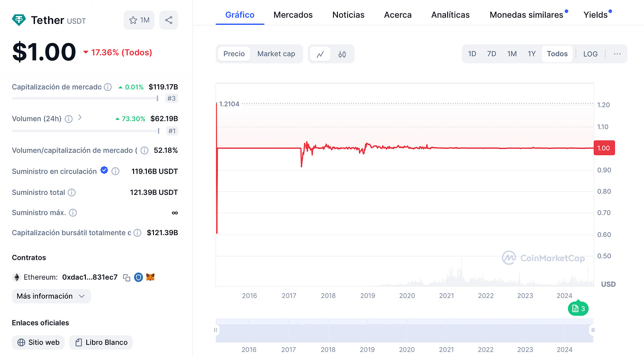Click the #3 market cap rank badge
The width and height of the screenshot is (644, 356).
pyautogui.click(x=172, y=98)
